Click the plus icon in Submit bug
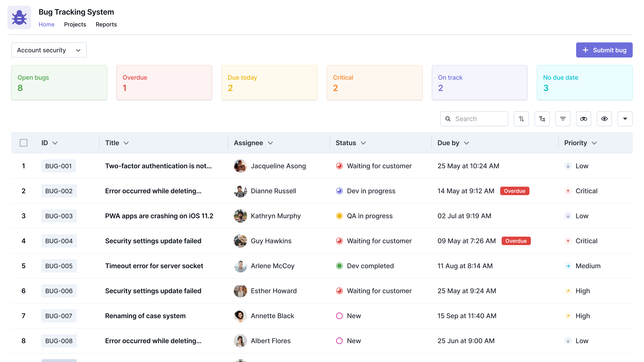This screenshot has width=644, height=362. (586, 50)
